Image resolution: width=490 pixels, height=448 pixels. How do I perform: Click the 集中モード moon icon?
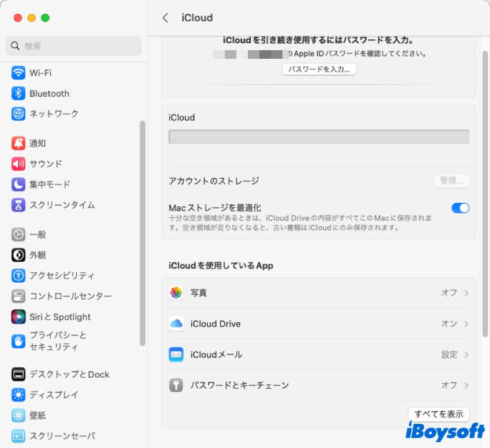tap(18, 185)
